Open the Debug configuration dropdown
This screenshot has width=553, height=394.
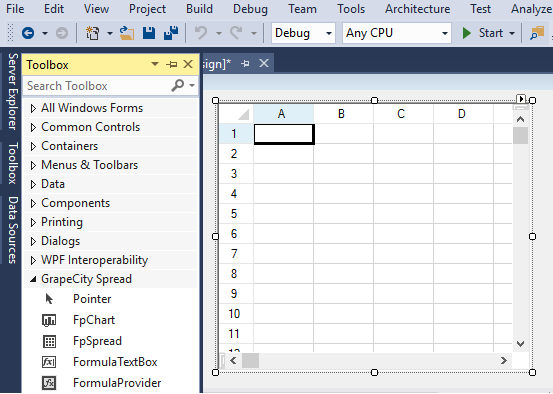(329, 34)
